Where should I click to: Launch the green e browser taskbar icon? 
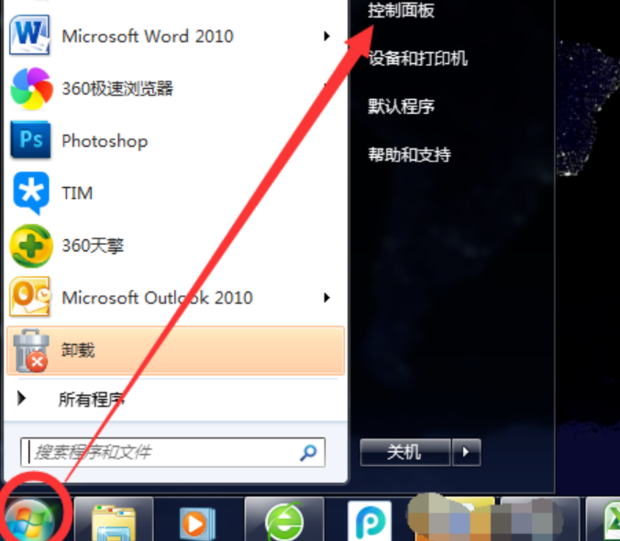284,522
